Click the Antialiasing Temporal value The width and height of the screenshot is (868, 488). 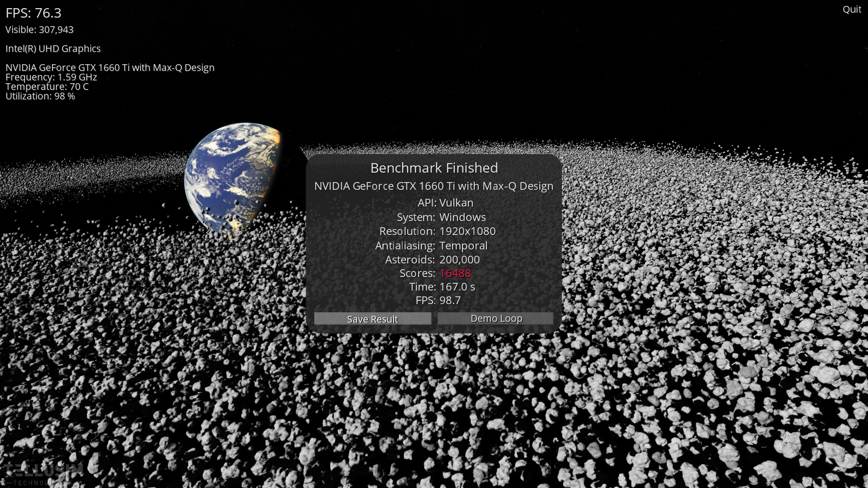(x=463, y=246)
